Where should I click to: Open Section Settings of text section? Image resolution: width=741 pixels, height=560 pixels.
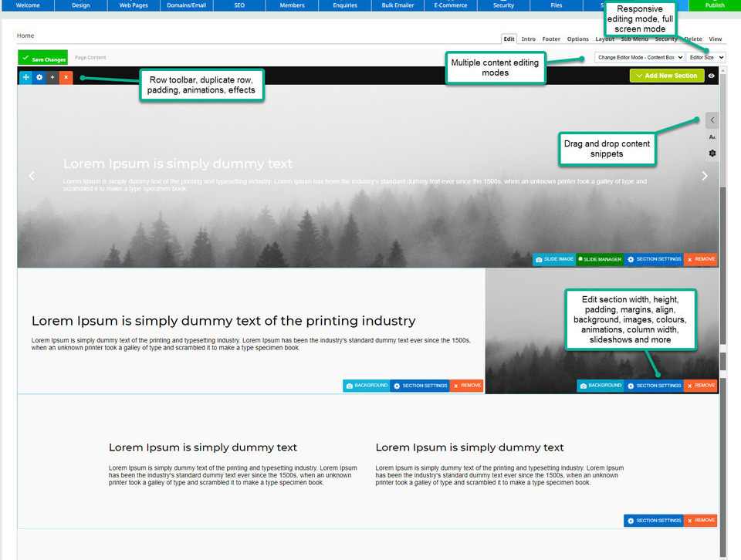pos(420,386)
